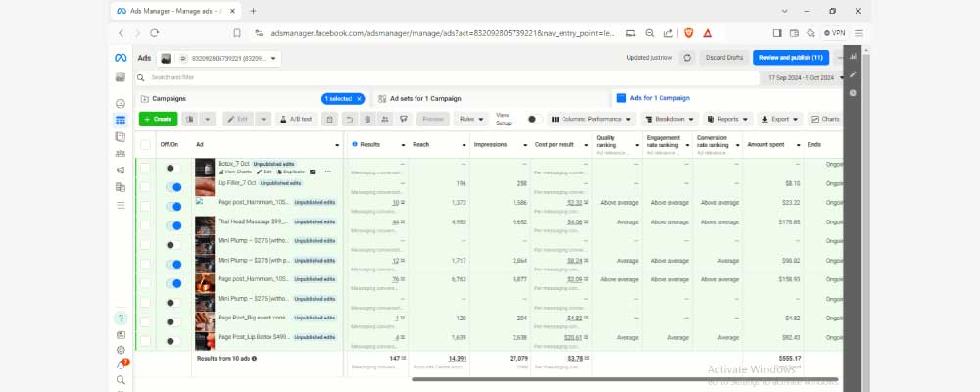Open the history clock icon in right sidebar

click(853, 93)
